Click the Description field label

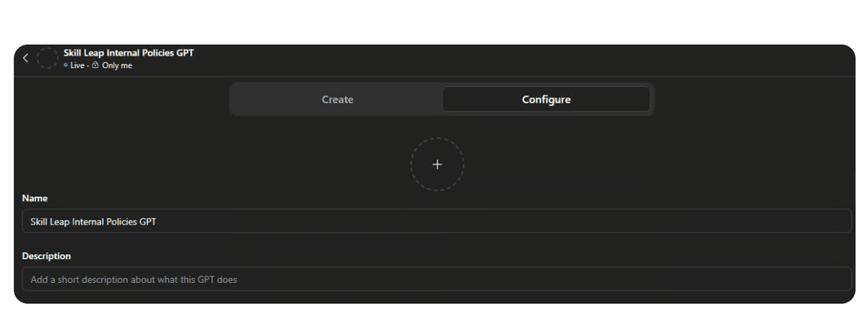click(46, 256)
